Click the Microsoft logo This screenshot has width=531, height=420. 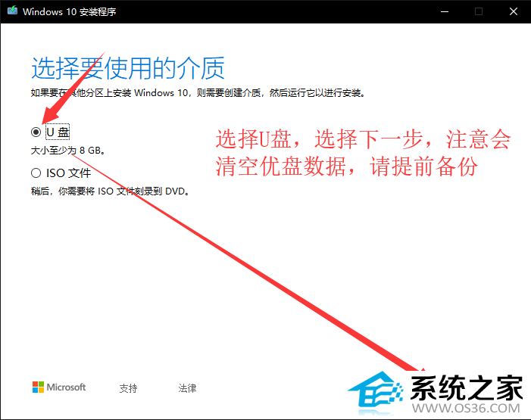(59, 387)
